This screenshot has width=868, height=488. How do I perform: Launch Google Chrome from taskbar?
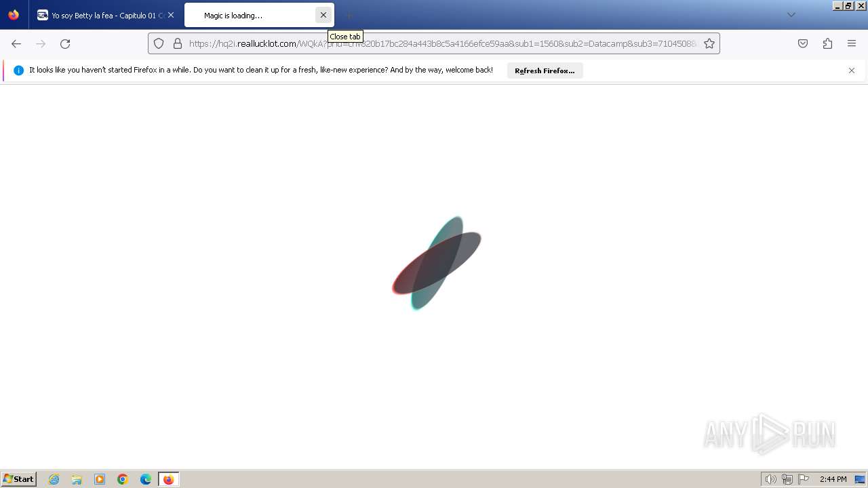coord(123,479)
